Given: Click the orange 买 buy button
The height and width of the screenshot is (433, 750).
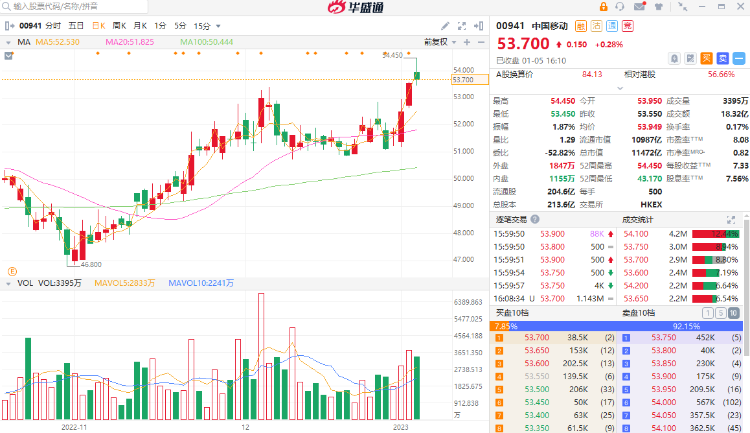Looking at the screenshot, I should [x=706, y=58].
